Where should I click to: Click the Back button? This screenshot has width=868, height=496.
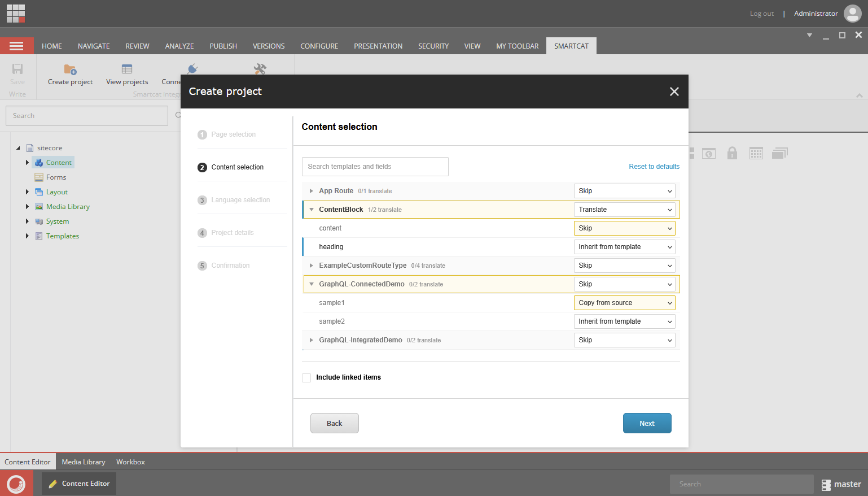pyautogui.click(x=335, y=423)
